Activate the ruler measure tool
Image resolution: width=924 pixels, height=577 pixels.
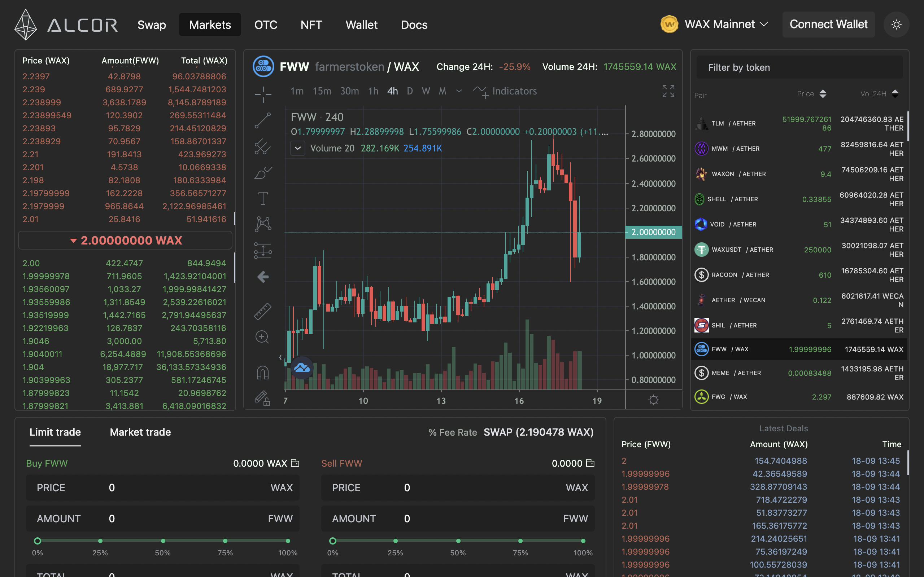[x=263, y=311]
